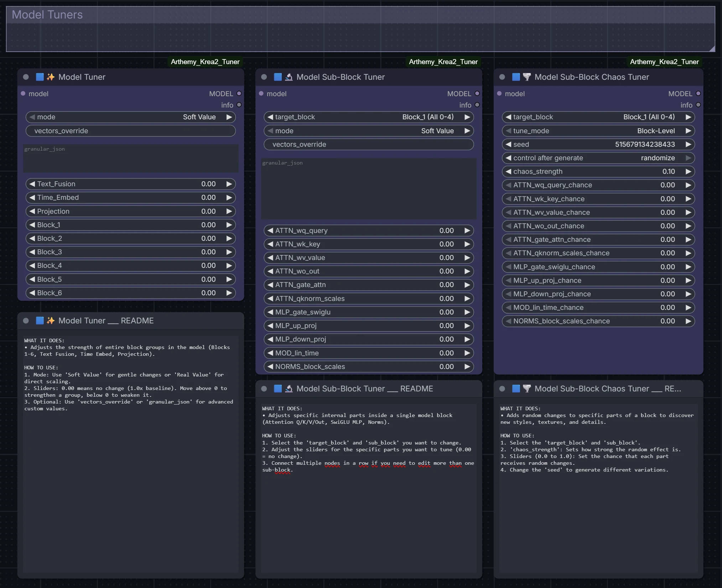Increase the Text_Fusion value with right arrow
Image resolution: width=722 pixels, height=588 pixels.
[x=229, y=184]
